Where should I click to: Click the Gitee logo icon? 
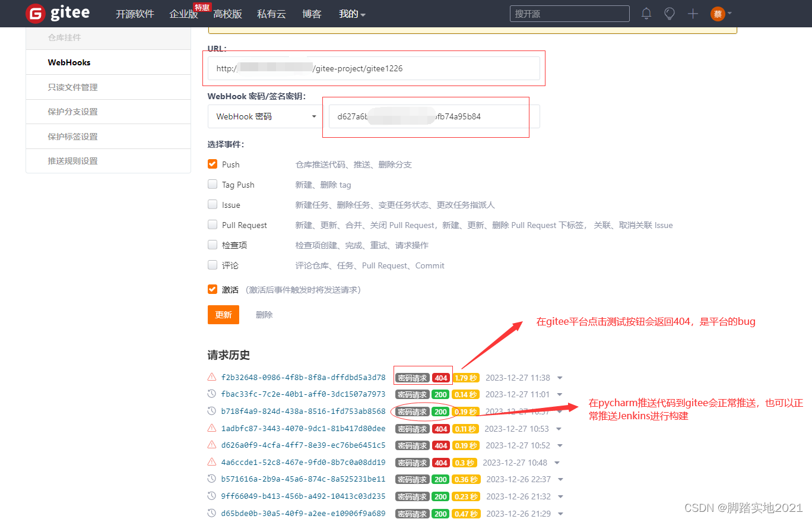click(36, 13)
